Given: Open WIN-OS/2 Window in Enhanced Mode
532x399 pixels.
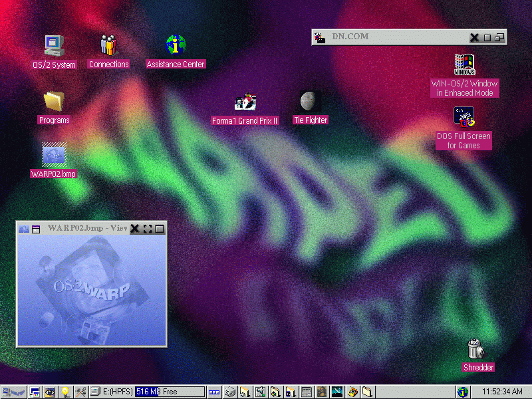Looking at the screenshot, I should point(464,65).
